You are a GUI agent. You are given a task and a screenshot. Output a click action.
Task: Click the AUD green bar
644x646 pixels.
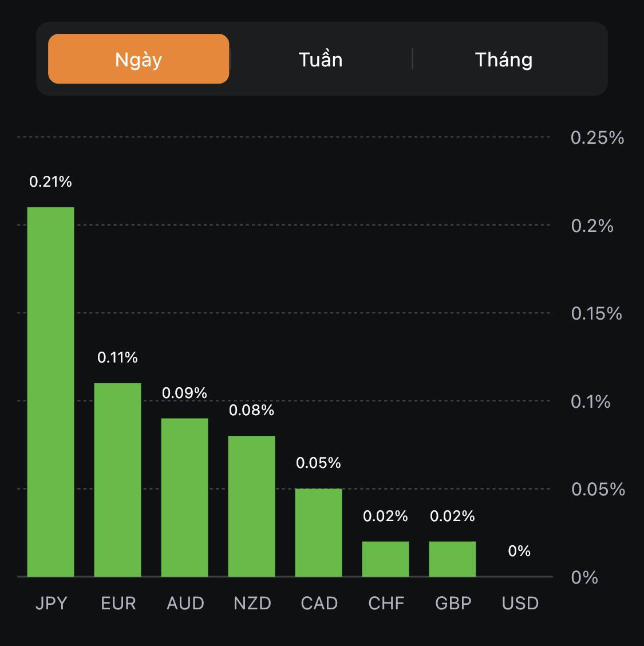(184, 497)
